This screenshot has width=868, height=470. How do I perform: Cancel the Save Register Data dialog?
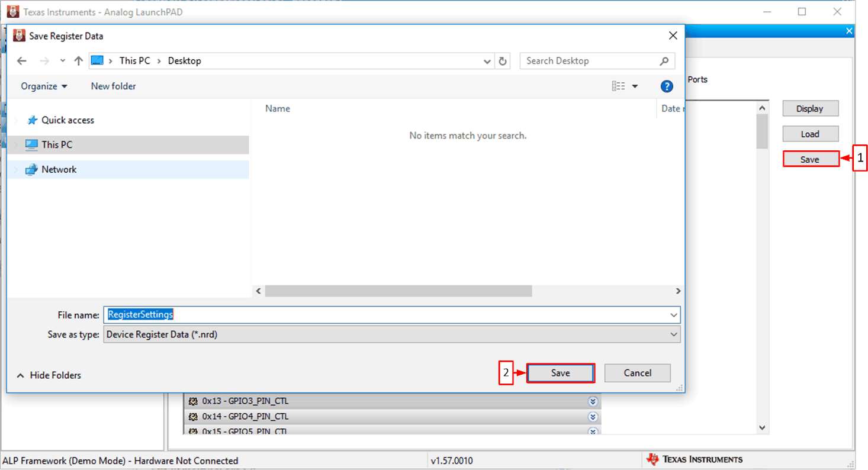pyautogui.click(x=637, y=373)
